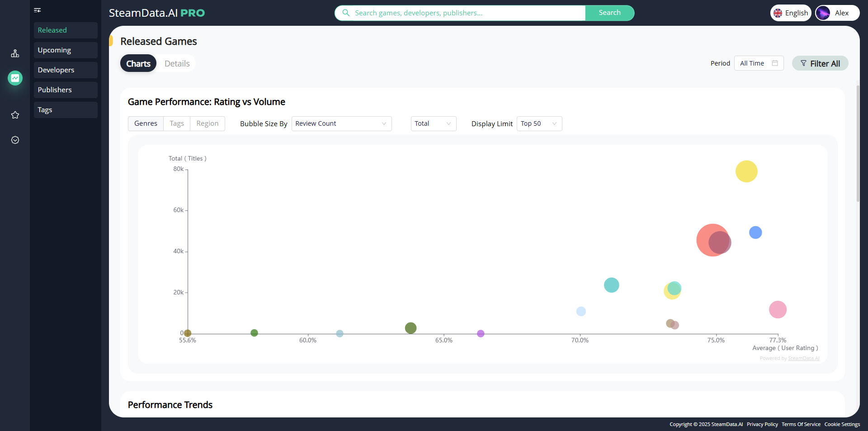Collapse the left sidebar panel

[38, 10]
